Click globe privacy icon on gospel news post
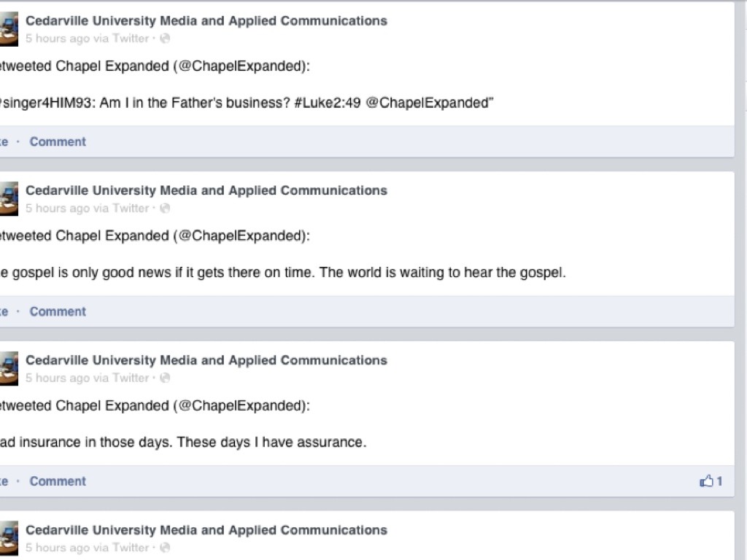The image size is (747, 560). tap(165, 209)
